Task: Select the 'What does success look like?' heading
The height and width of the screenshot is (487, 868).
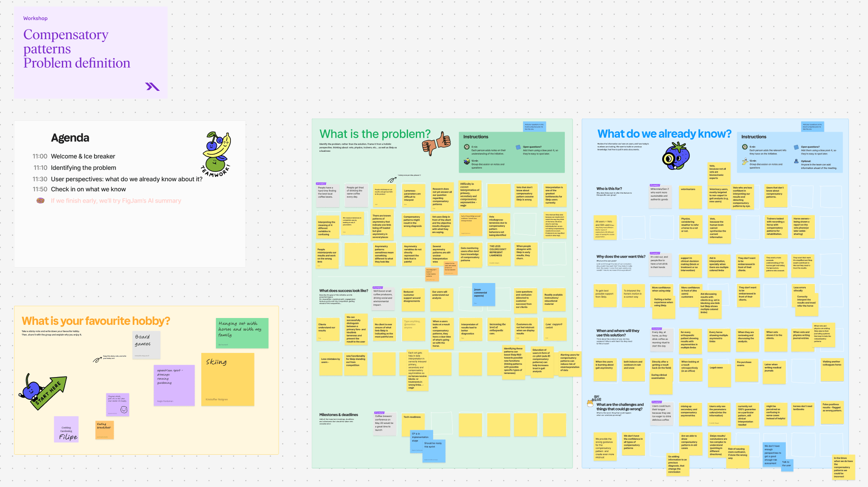Action: (x=344, y=291)
